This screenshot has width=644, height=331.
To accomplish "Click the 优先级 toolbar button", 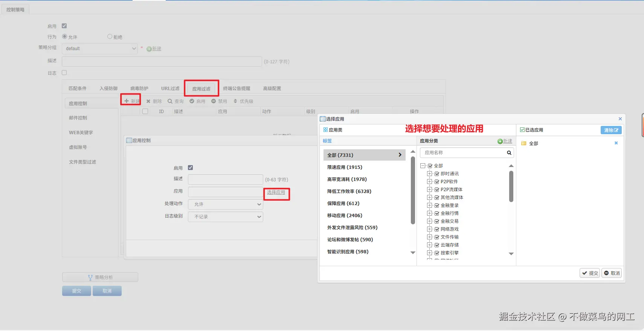I will pos(244,101).
